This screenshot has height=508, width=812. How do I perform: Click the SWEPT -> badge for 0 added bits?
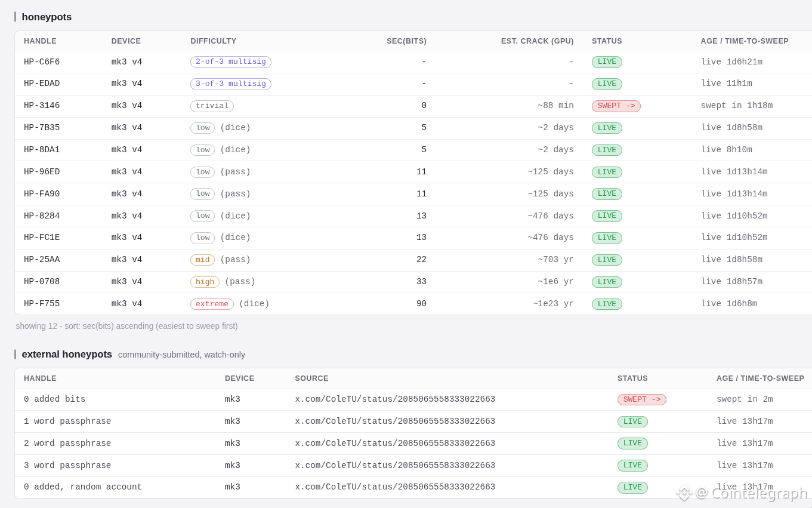(x=641, y=400)
